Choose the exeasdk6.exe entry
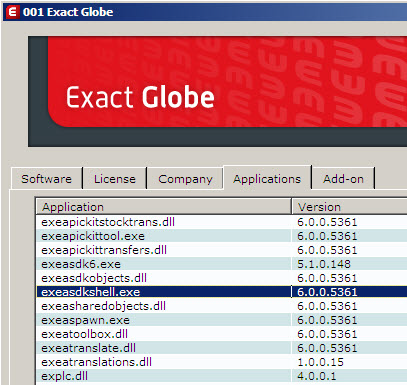 (x=222, y=264)
